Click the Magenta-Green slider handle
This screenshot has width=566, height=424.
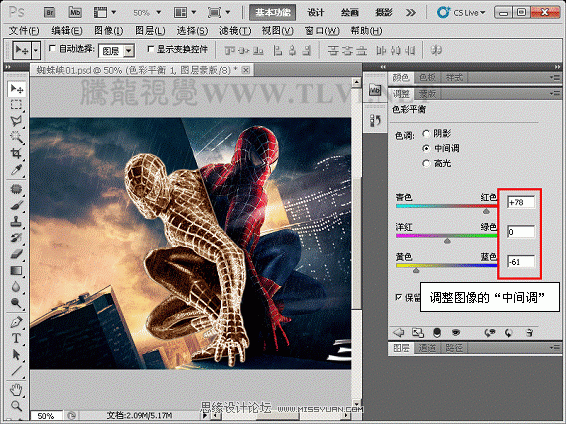[x=447, y=240]
